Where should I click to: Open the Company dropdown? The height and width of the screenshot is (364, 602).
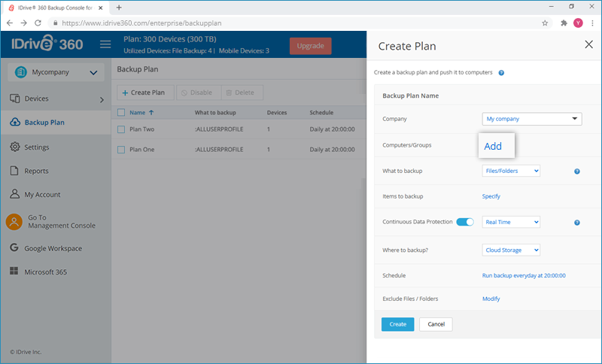pos(532,119)
